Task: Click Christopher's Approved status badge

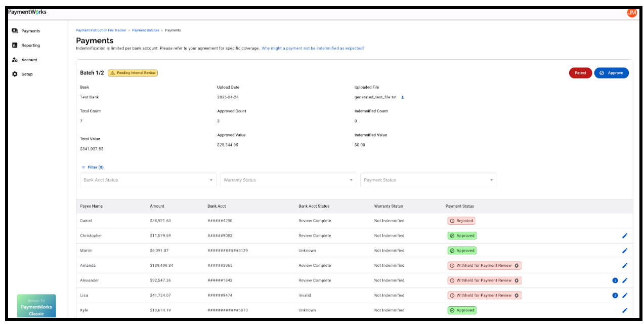Action: pyautogui.click(x=462, y=235)
